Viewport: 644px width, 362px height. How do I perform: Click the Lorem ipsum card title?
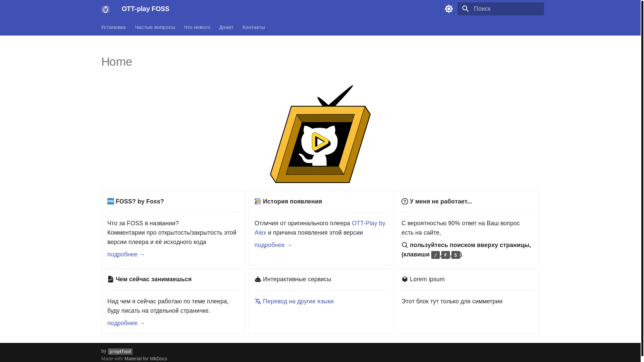pos(427,279)
